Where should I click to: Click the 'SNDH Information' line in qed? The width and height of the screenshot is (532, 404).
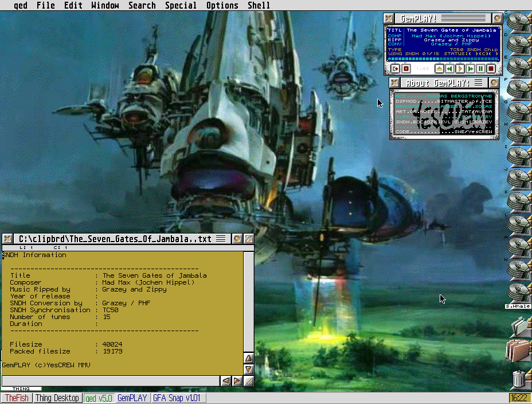click(x=34, y=255)
